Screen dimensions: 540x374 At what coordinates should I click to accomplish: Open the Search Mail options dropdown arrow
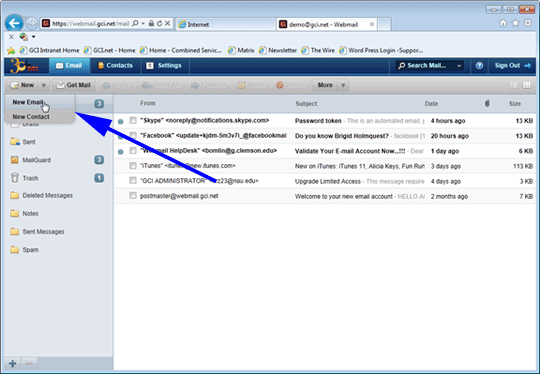pyautogui.click(x=459, y=65)
